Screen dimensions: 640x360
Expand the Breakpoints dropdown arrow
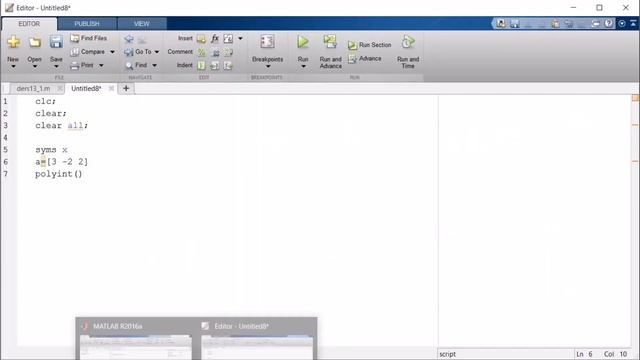point(268,67)
